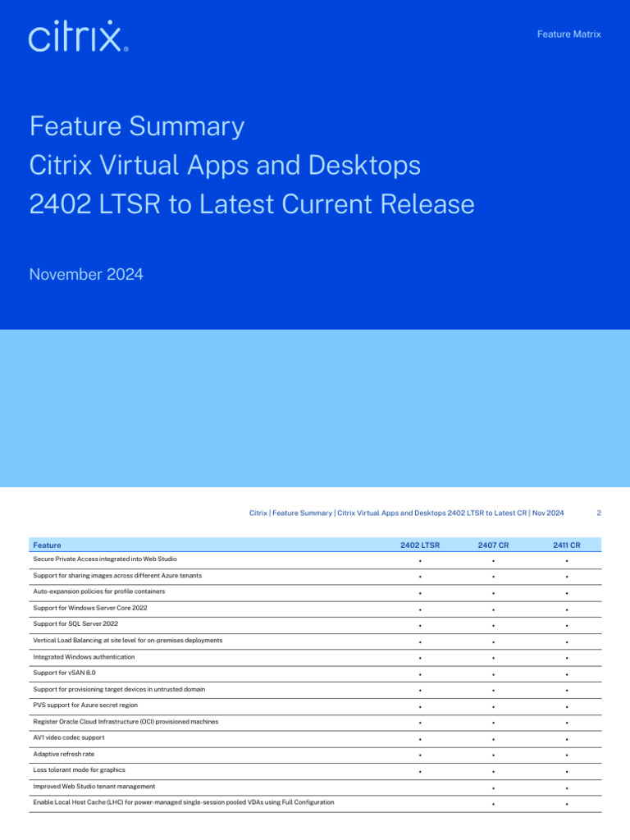Click '2402 LTSR to Latest Current Release' line
This screenshot has height=840, width=630.
click(x=252, y=204)
